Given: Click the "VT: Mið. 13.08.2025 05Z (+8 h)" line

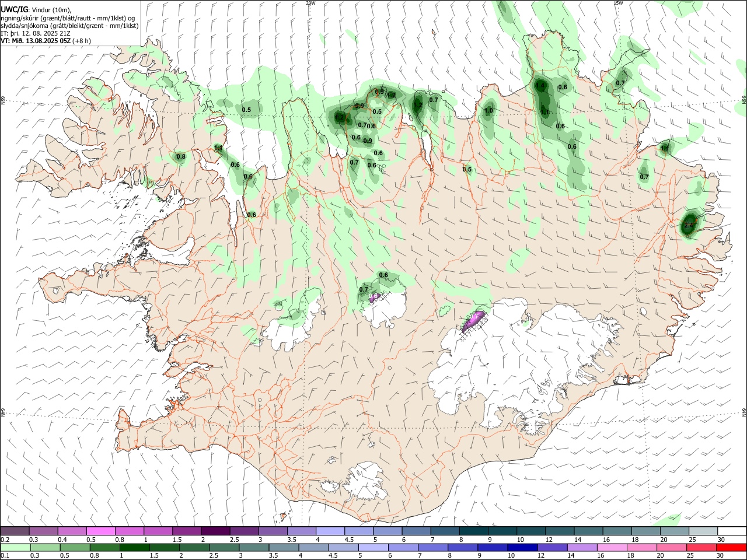Looking at the screenshot, I should (x=46, y=41).
